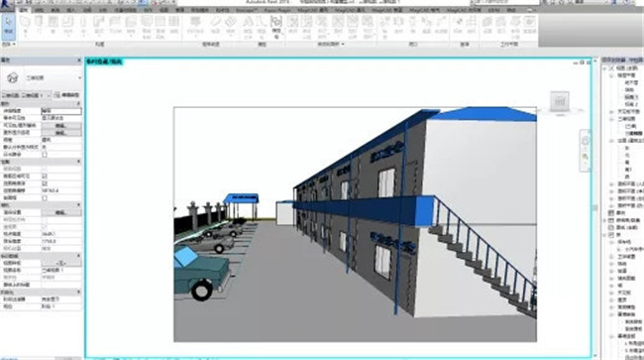Screen dimensions: 644x360
Task: Toggle the Sun Path checkbox in Properties
Action: coord(45,155)
